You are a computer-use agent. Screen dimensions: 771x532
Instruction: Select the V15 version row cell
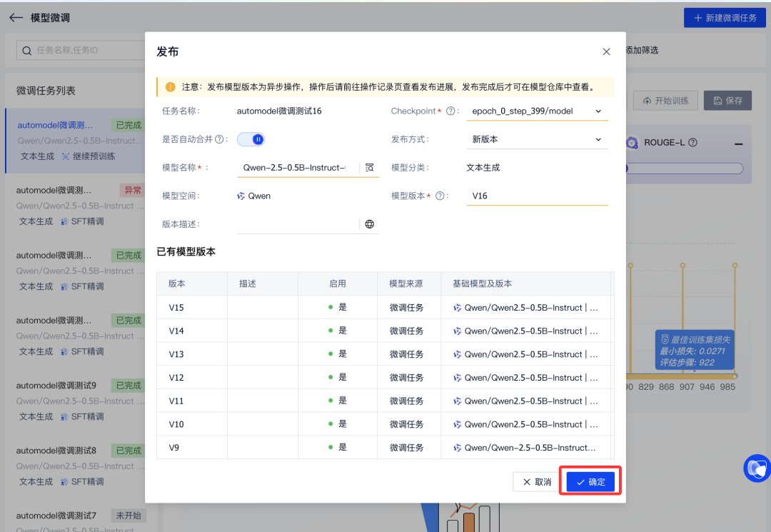coord(192,307)
